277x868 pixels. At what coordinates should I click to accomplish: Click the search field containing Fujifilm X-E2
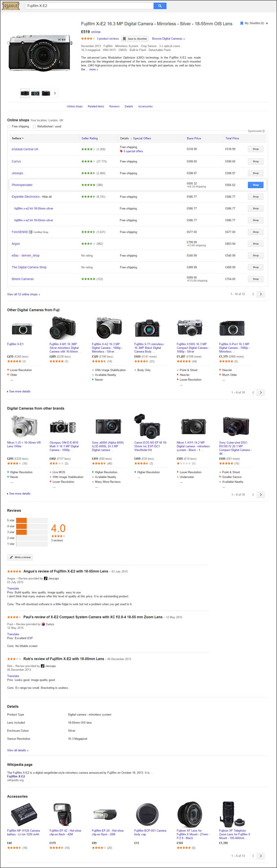pyautogui.click(x=89, y=6)
